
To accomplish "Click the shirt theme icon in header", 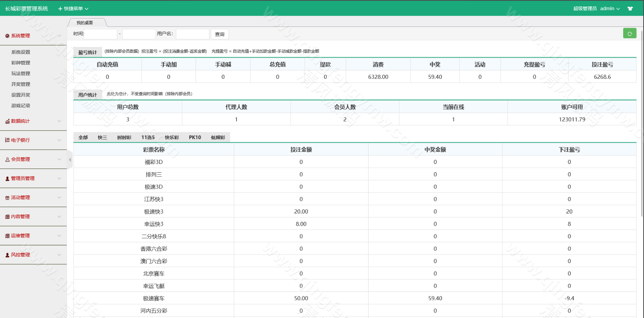I will (x=630, y=9).
